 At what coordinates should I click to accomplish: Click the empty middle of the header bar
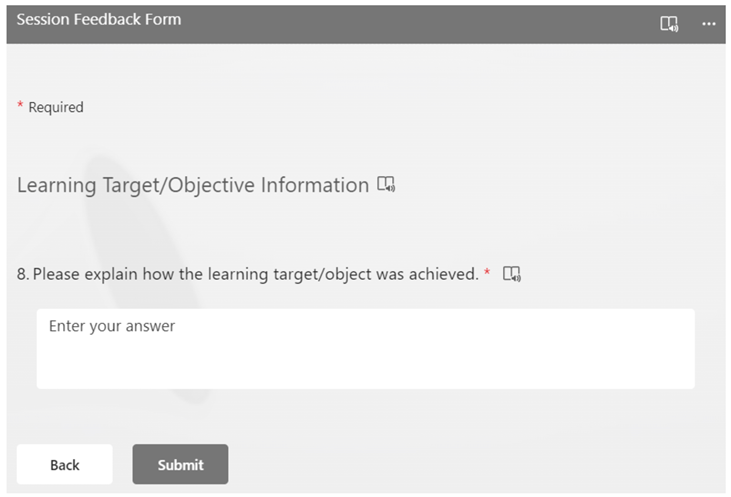pos(420,23)
